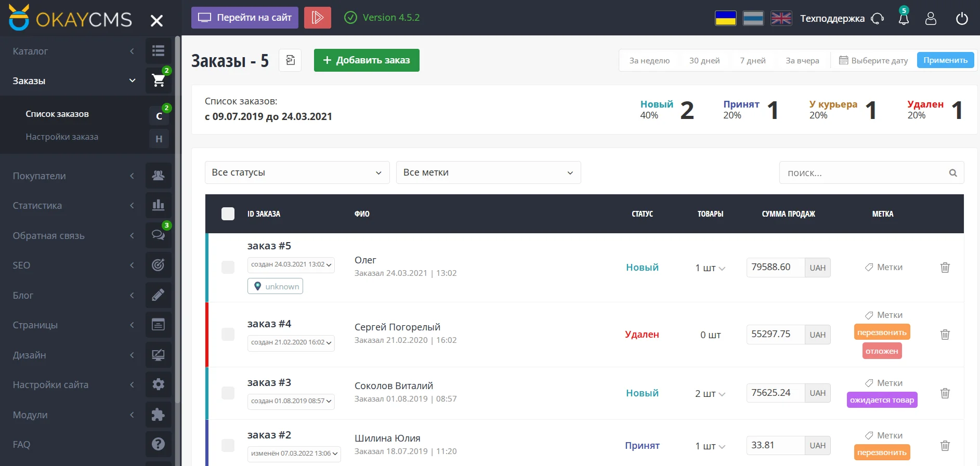
Task: Filter orders by 'За вчера'
Action: click(802, 61)
